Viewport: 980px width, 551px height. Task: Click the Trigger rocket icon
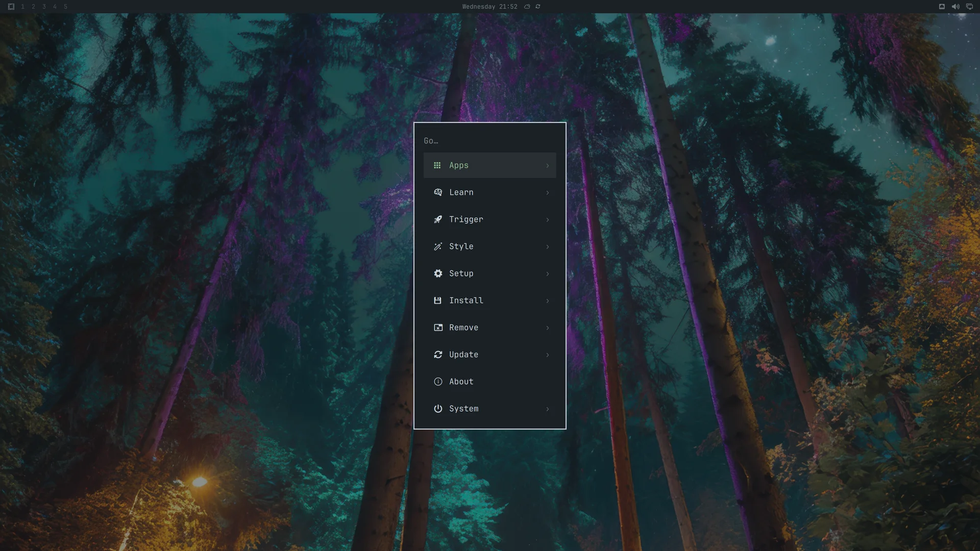(x=438, y=219)
